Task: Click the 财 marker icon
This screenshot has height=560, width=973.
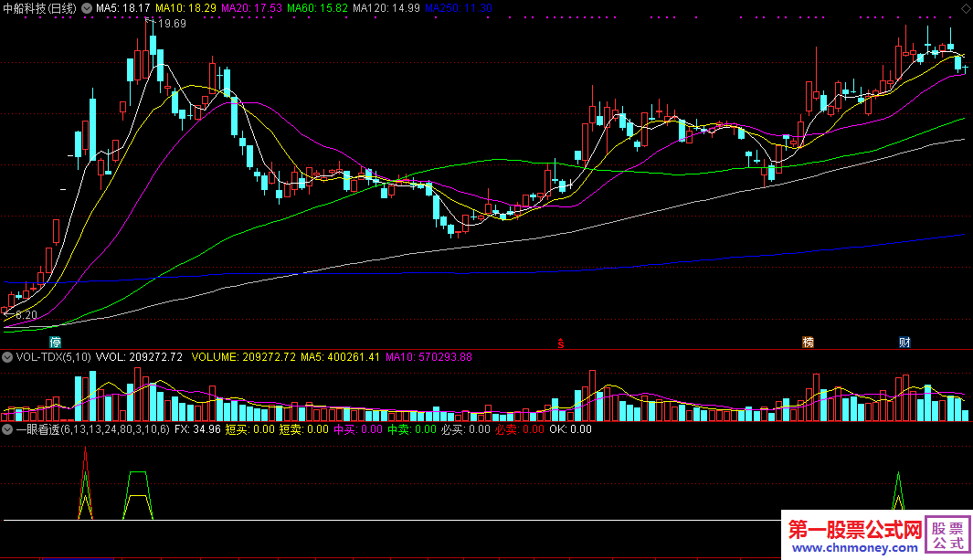Action: (x=904, y=343)
